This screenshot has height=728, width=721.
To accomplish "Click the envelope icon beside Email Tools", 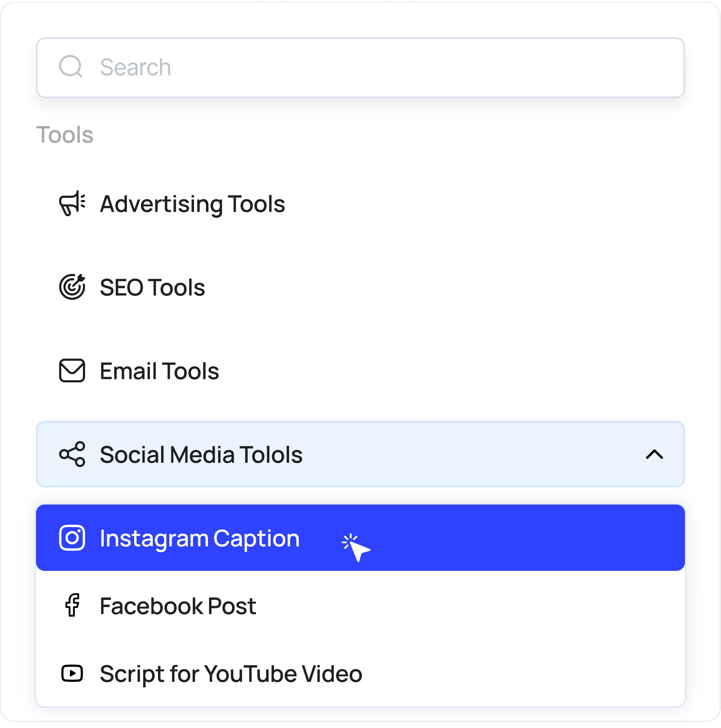I will pyautogui.click(x=72, y=371).
